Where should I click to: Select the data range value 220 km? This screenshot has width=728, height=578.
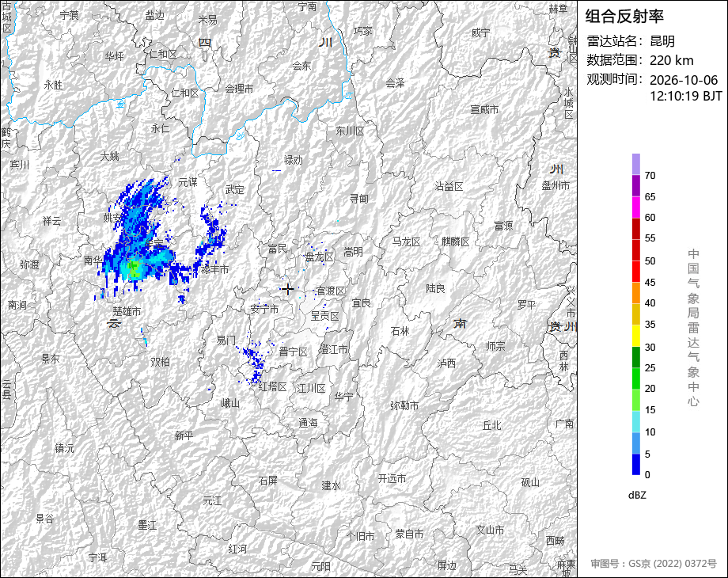click(671, 60)
